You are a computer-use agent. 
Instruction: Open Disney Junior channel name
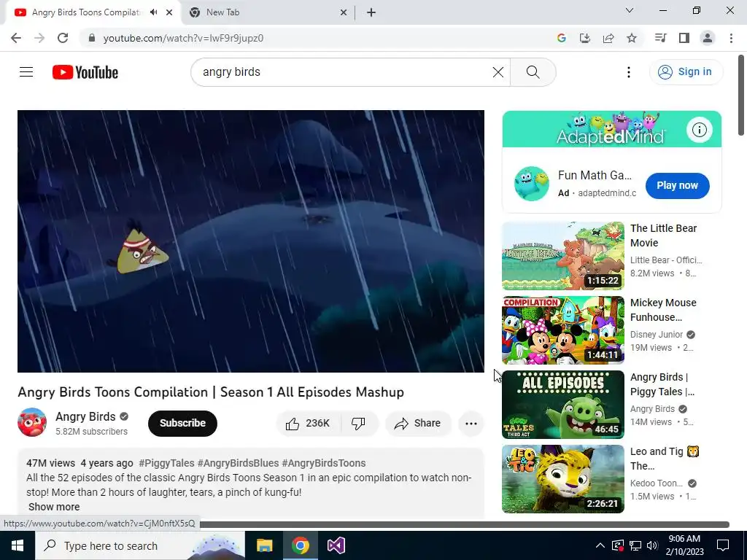click(657, 334)
